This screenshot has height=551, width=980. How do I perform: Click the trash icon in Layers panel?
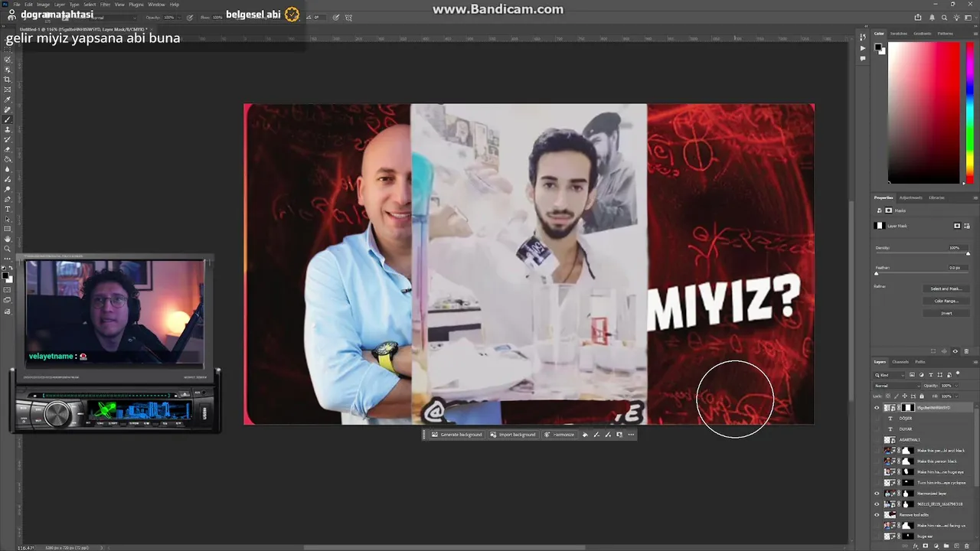[x=967, y=546]
